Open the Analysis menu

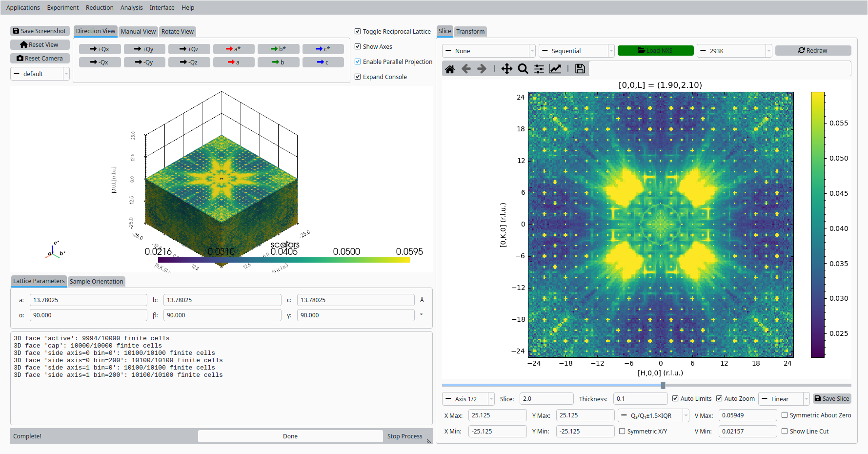click(132, 7)
